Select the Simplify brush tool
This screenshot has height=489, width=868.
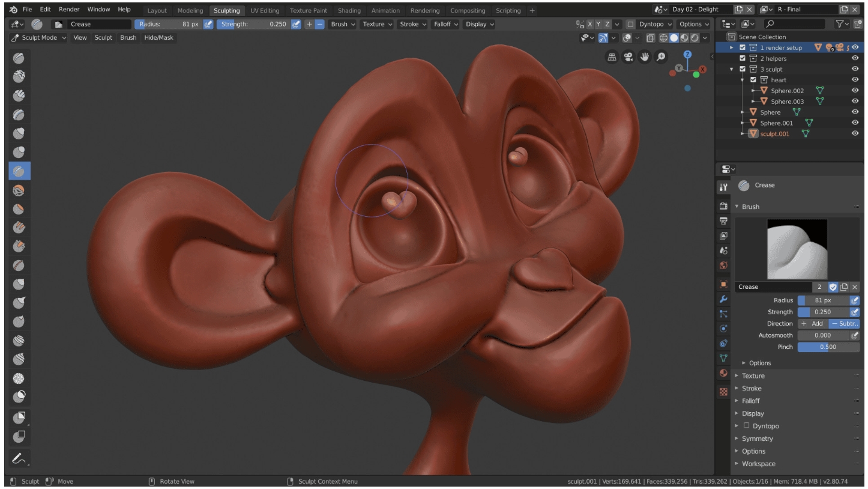(x=19, y=378)
